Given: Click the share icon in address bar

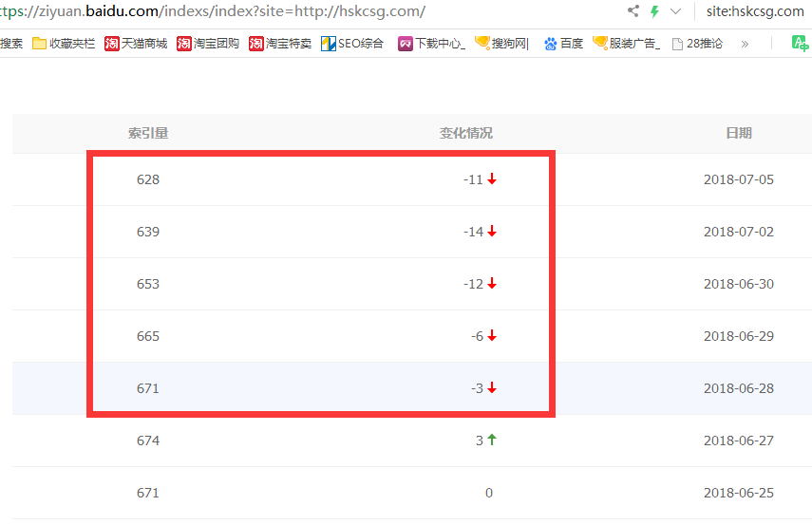Looking at the screenshot, I should pyautogui.click(x=633, y=11).
